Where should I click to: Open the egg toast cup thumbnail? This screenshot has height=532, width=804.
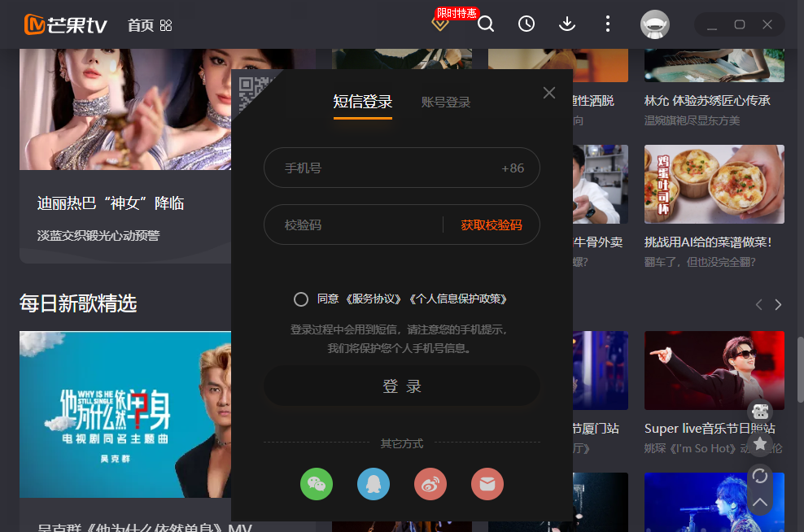[x=714, y=184]
